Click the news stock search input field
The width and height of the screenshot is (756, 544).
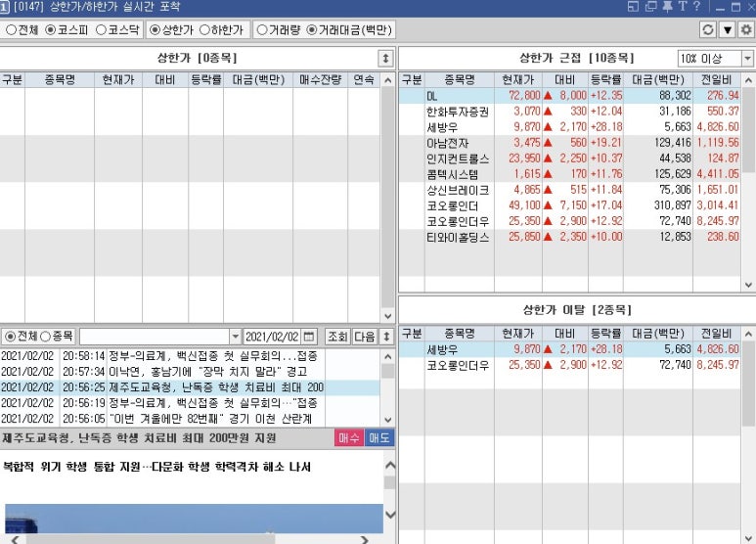(x=155, y=337)
